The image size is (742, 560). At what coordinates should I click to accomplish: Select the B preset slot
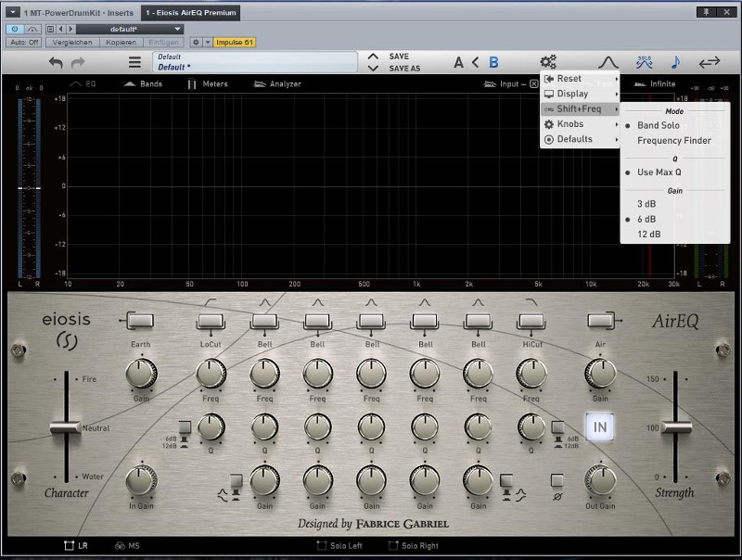(x=493, y=62)
